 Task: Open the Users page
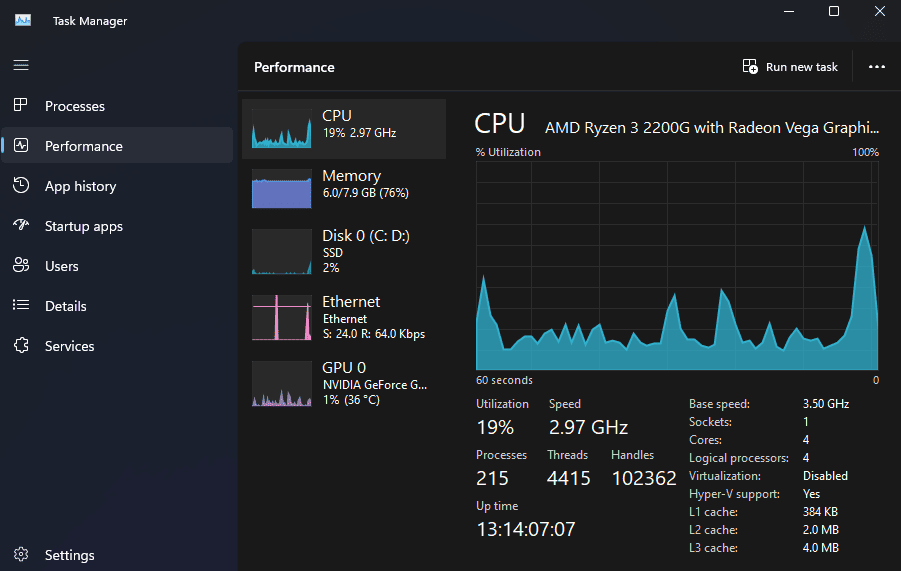click(117, 266)
